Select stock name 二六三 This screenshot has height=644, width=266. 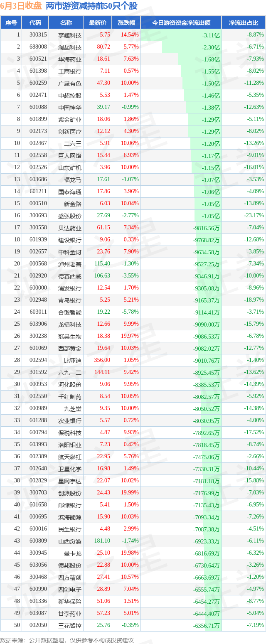[x=73, y=144]
